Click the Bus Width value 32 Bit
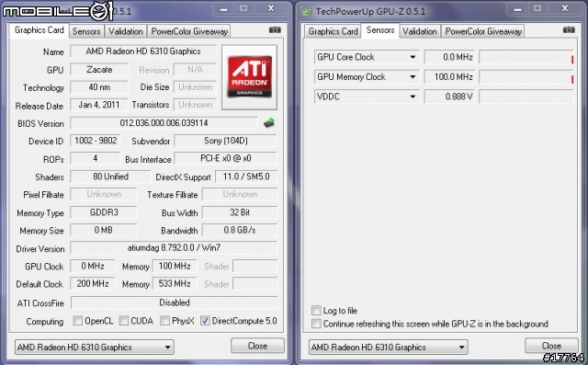The height and width of the screenshot is (365, 588). pos(240,212)
